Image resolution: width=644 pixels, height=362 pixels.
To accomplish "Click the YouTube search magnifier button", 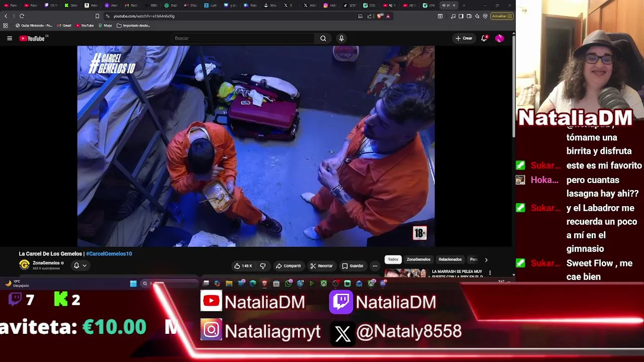I will (x=323, y=38).
